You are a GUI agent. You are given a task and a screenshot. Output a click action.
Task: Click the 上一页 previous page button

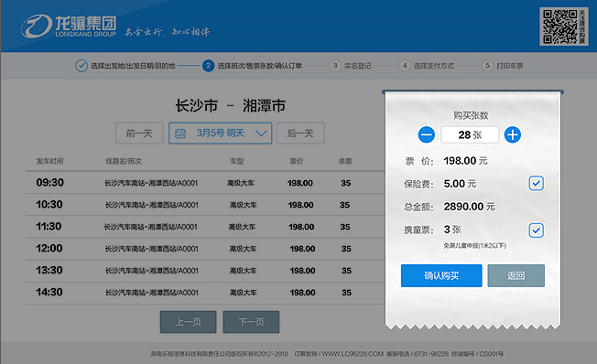188,322
